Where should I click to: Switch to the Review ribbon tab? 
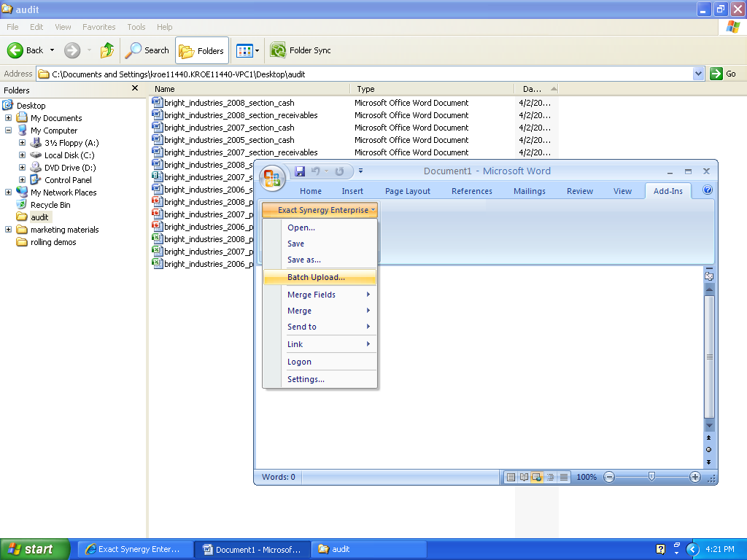coord(580,191)
